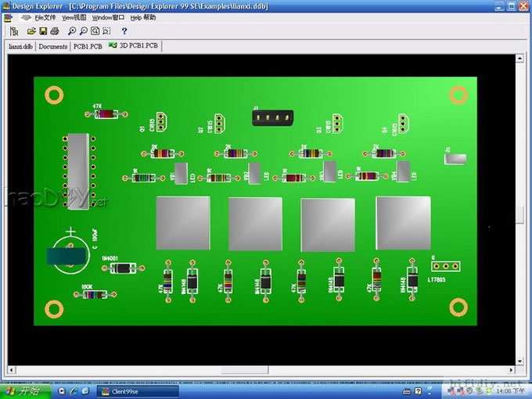This screenshot has height=399, width=532.
Task: Open the File menu
Action: [45, 17]
